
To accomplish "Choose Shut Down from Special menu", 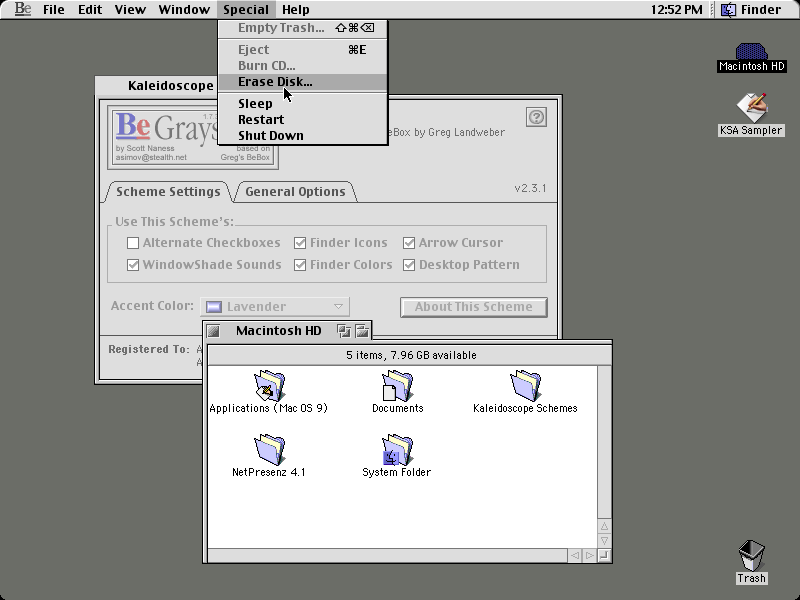I will (x=303, y=135).
